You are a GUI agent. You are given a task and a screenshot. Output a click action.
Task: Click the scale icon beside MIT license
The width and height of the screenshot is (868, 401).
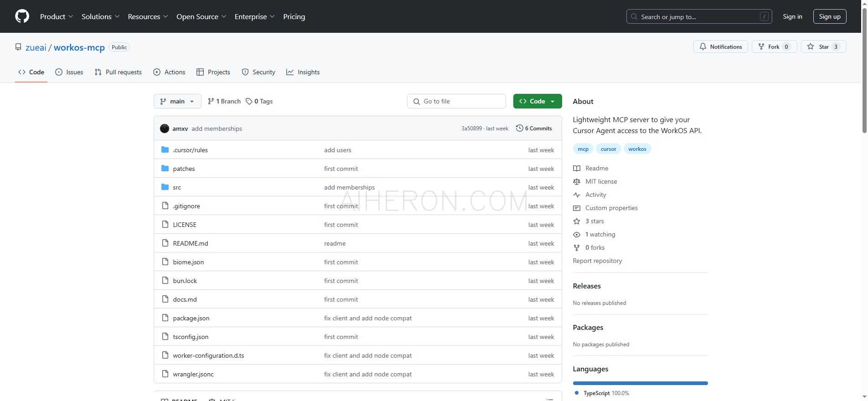[x=577, y=181]
